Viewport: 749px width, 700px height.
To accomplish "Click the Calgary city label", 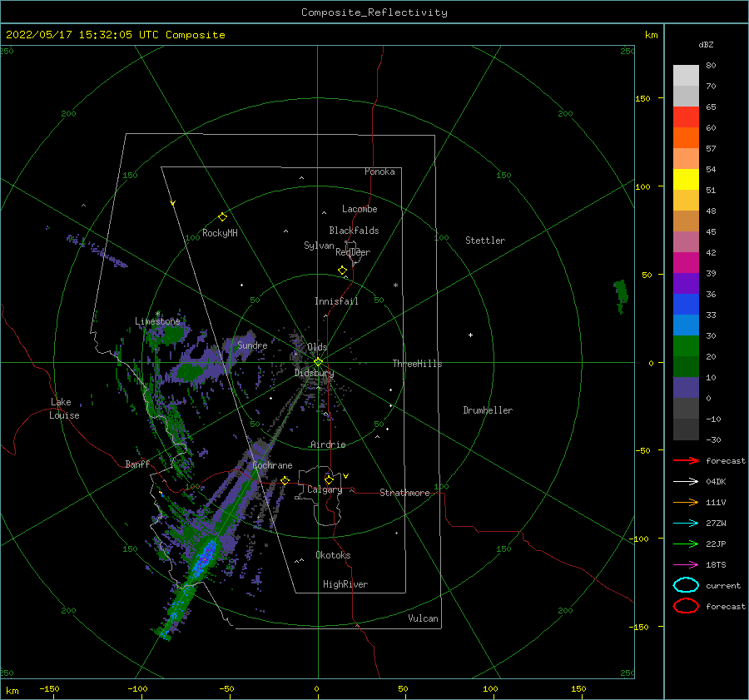I will [325, 489].
